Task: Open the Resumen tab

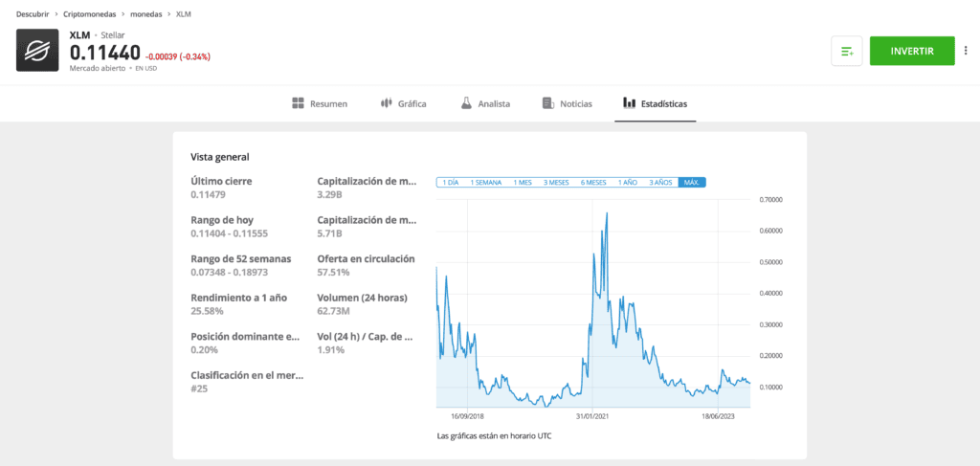Action: point(320,103)
